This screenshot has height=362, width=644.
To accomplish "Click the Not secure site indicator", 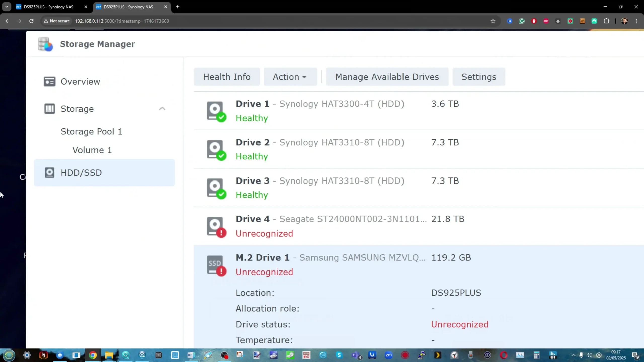I will click(57, 21).
